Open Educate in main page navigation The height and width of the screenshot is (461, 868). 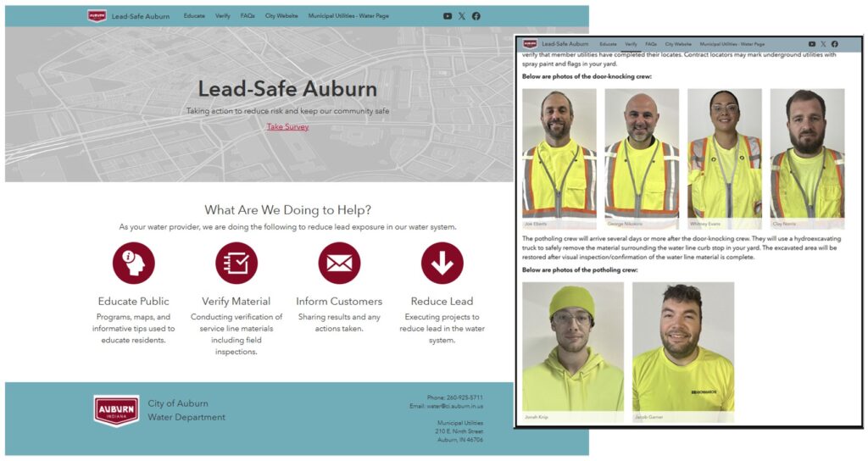(x=194, y=16)
